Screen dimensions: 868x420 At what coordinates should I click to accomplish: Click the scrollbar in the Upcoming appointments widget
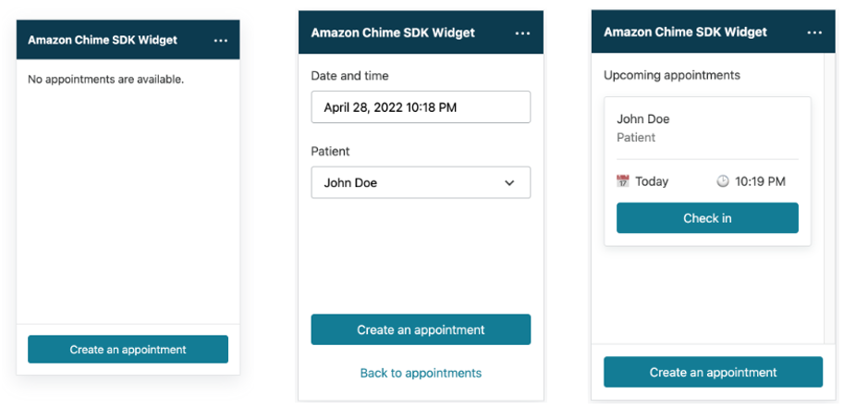coord(829,198)
